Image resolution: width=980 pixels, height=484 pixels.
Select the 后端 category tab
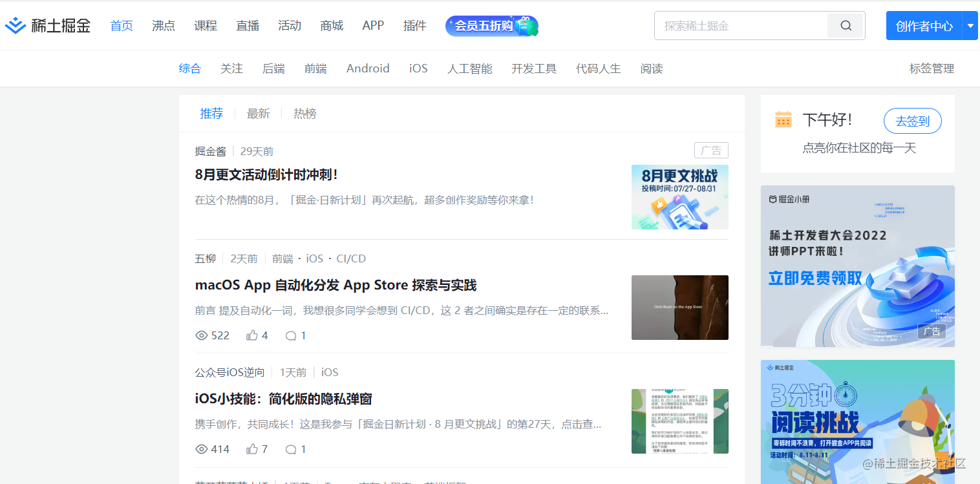(273, 68)
